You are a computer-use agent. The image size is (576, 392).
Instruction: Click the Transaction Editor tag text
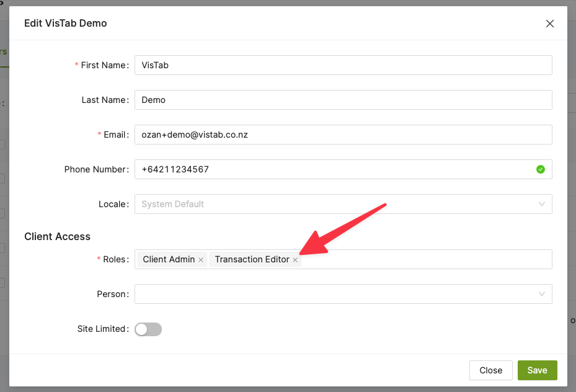pos(252,259)
